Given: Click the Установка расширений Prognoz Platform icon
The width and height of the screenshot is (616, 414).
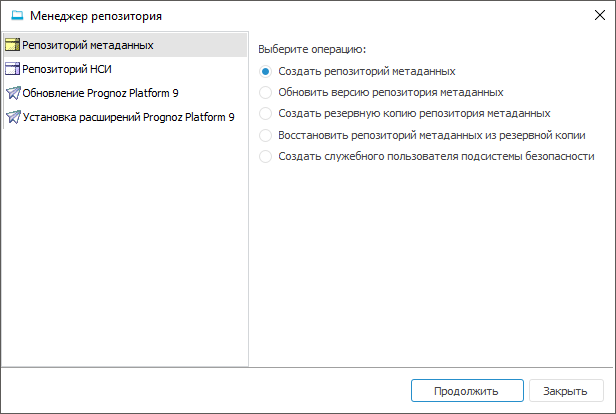Looking at the screenshot, I should tap(12, 117).
